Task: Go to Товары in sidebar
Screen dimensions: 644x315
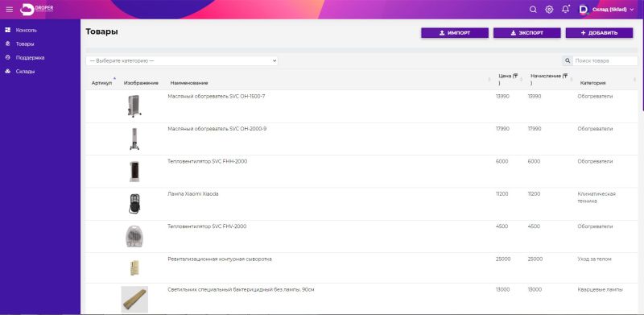Action: point(25,44)
